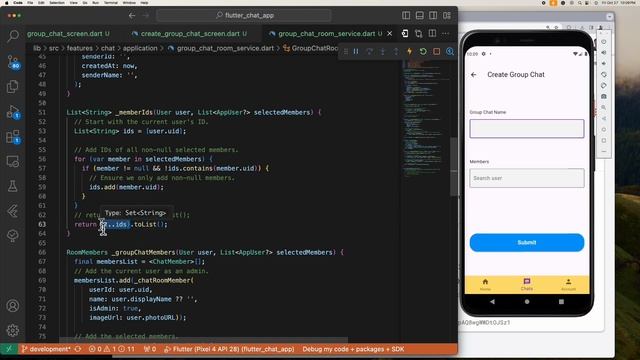Screen dimensions: 640x360
Task: Open the Run and Debug view
Action: coord(13,111)
